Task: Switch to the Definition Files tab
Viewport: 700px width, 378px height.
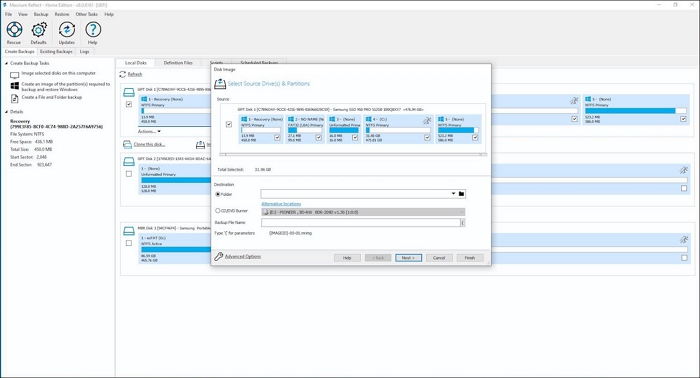Action: click(x=178, y=63)
